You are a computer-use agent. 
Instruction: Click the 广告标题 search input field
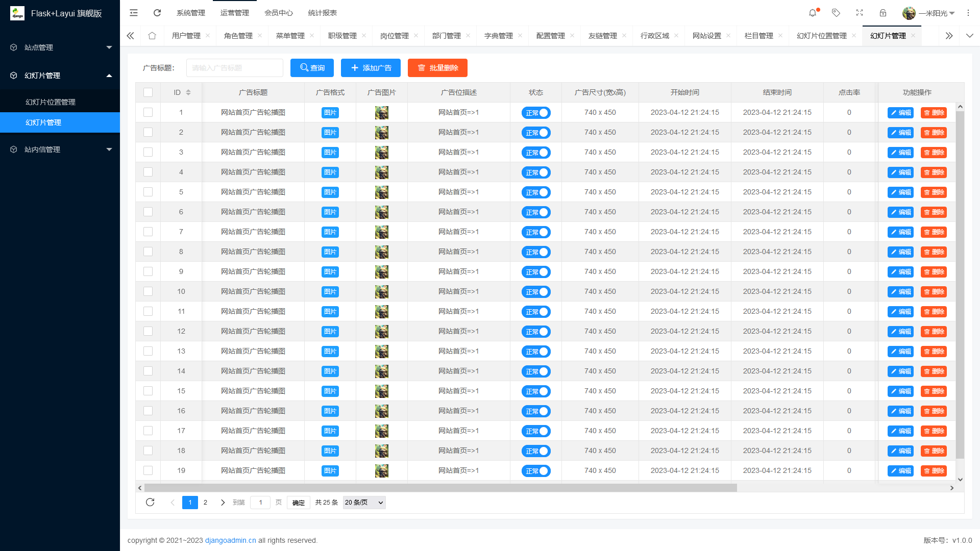click(235, 67)
